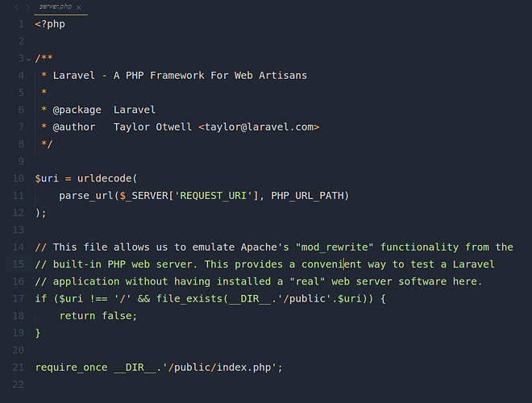This screenshot has width=532, height=403.
Task: Click the back navigation arrow in tab bar
Action: (16, 6)
